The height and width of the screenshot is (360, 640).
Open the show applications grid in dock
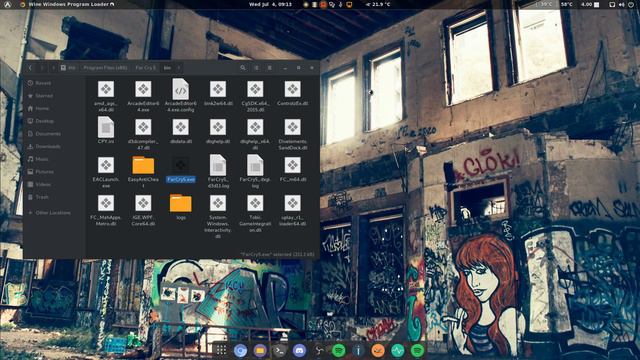click(x=221, y=350)
